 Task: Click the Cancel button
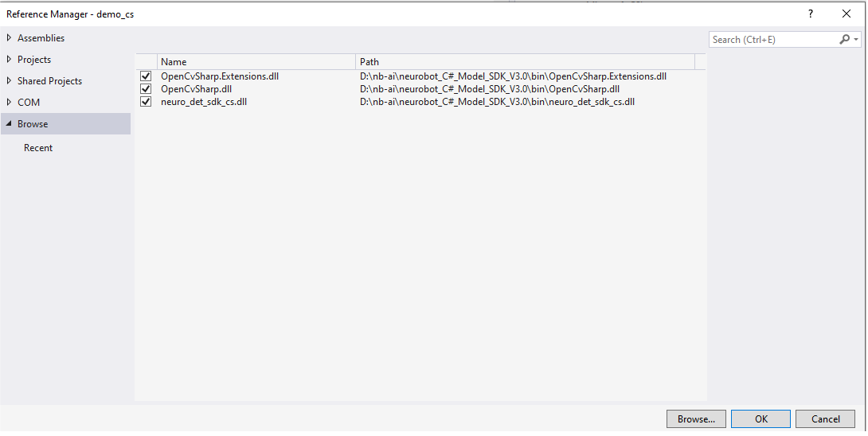point(825,418)
